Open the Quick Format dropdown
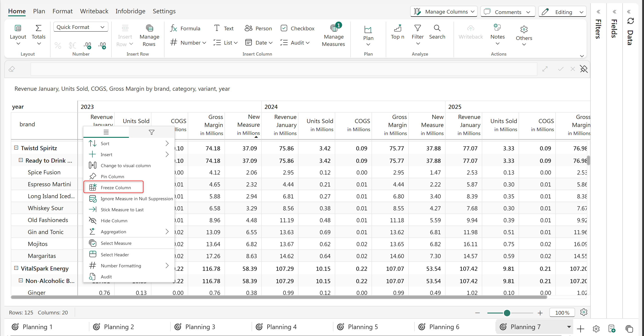The image size is (644, 336). coord(80,27)
